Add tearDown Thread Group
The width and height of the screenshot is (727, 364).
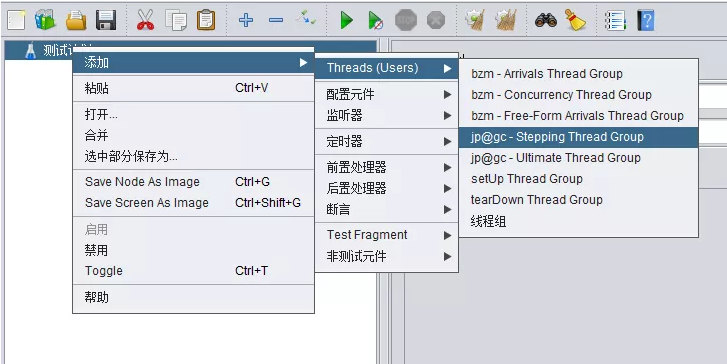click(x=579, y=200)
